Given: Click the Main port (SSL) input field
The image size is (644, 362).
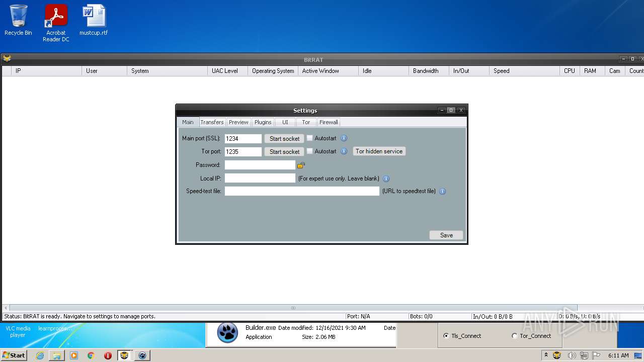Looking at the screenshot, I should (x=244, y=138).
